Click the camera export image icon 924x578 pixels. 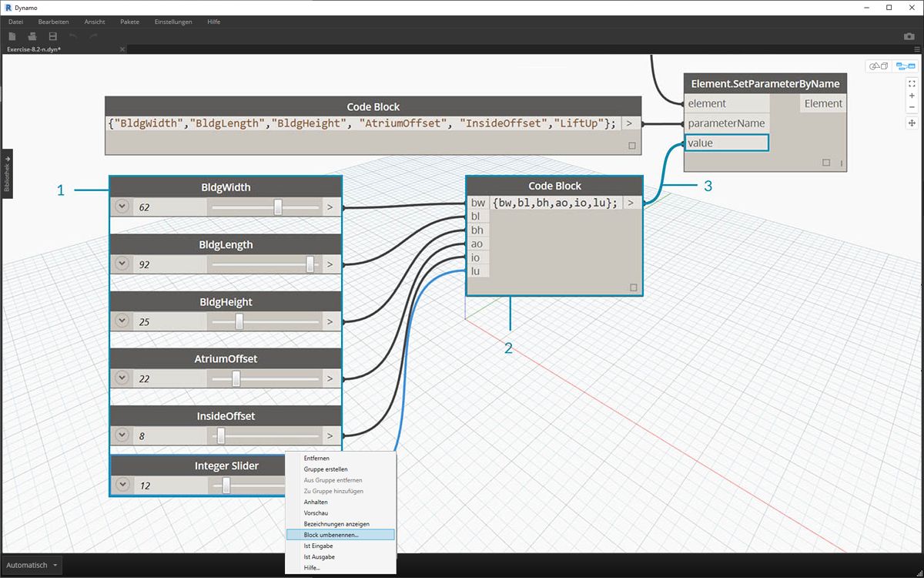point(909,36)
